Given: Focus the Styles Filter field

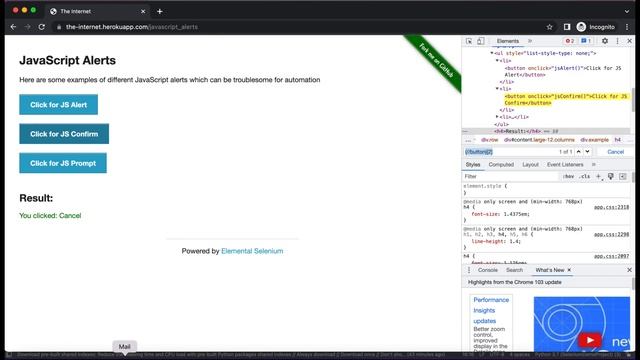Looking at the screenshot, I should coord(510,176).
